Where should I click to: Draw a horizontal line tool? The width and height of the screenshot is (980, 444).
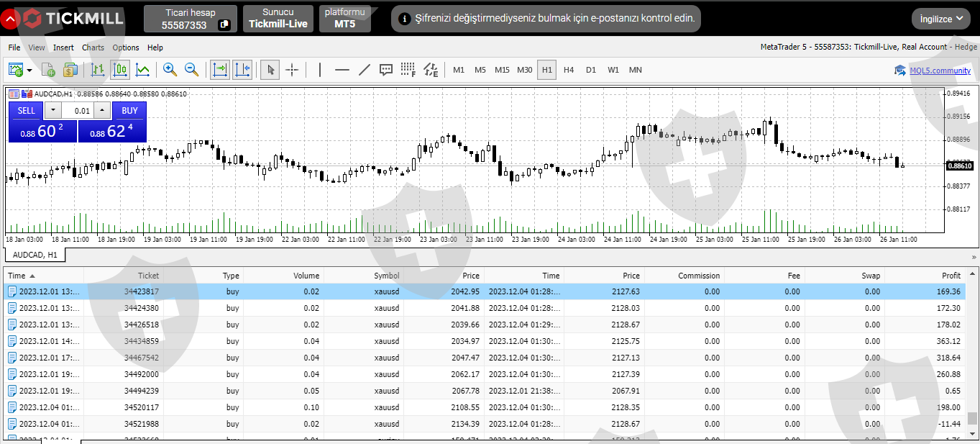click(x=342, y=70)
